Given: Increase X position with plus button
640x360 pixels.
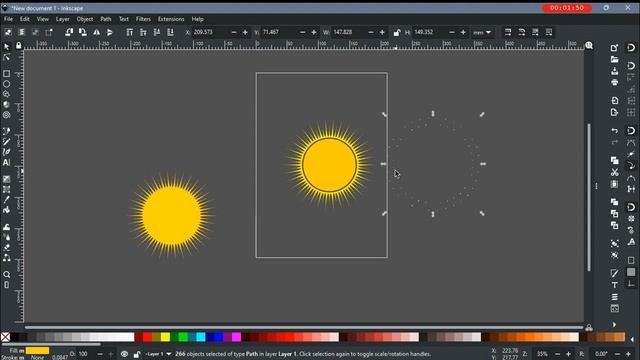Looking at the screenshot, I should pos(245,32).
